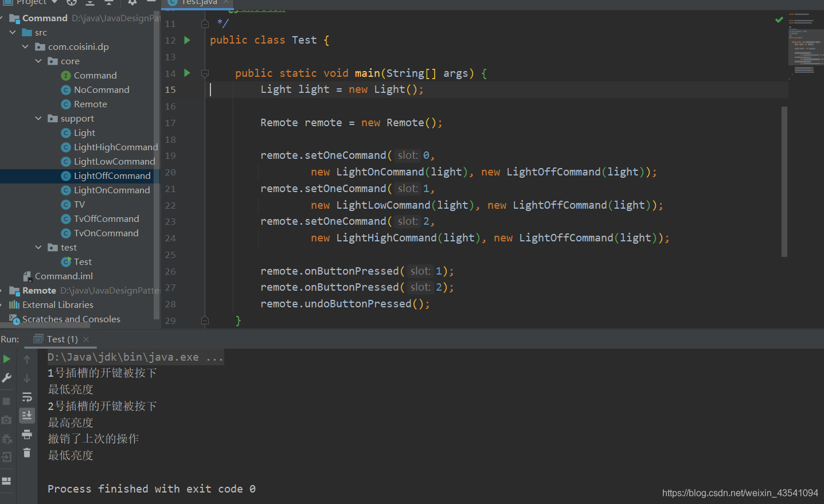824x504 pixels.
Task: Open TvOnCommand class
Action: 106,233
